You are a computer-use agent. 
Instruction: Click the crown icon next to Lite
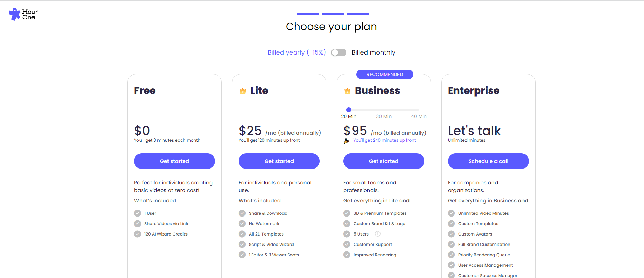point(243,91)
